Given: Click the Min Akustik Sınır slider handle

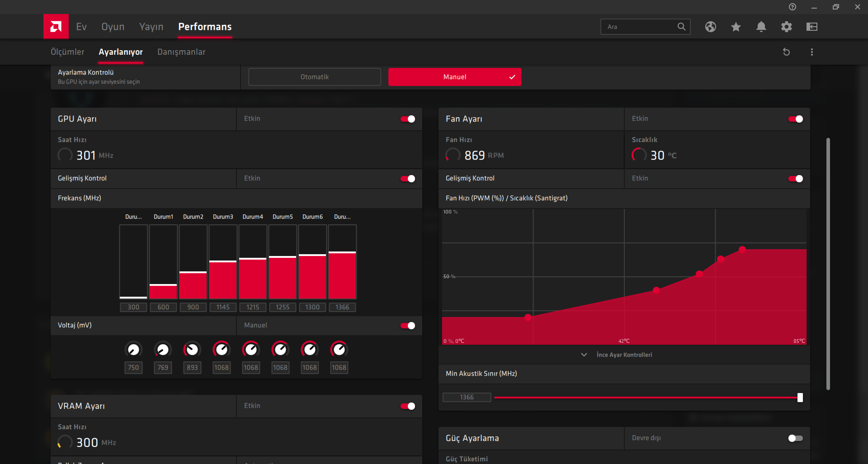Looking at the screenshot, I should point(800,398).
